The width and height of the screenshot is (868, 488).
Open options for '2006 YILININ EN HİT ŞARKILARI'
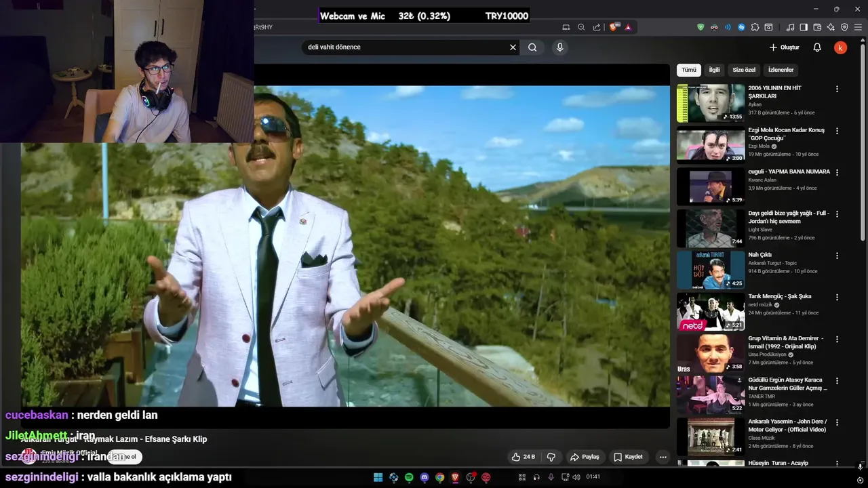(837, 89)
